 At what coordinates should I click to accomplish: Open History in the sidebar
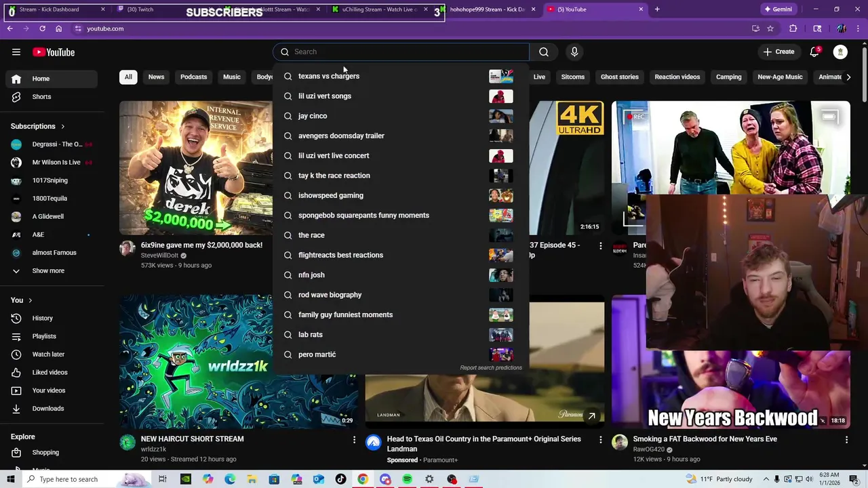[x=52, y=318]
